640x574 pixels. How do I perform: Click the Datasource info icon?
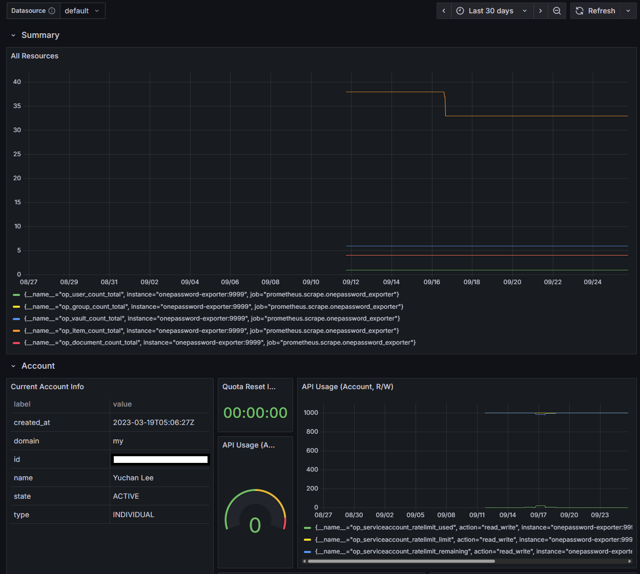[x=52, y=11]
